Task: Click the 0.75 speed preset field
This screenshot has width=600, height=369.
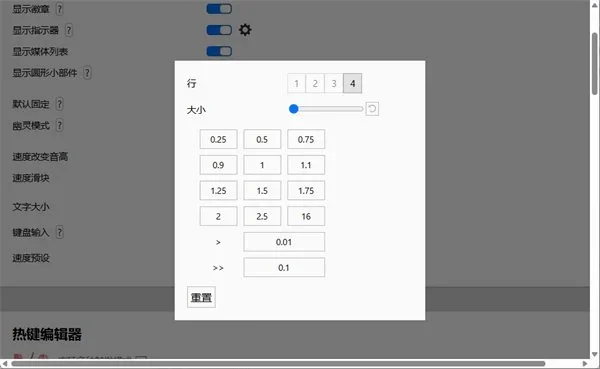Action: (306, 139)
